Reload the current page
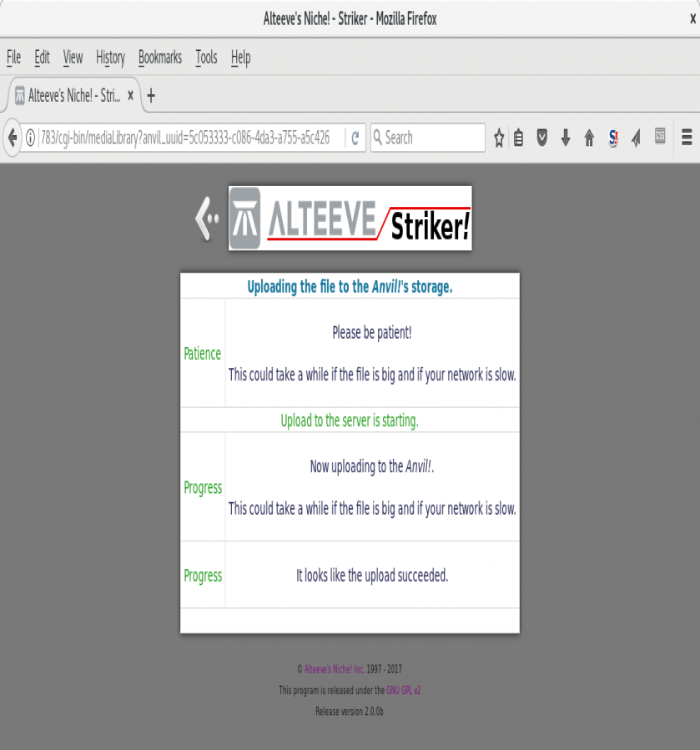The image size is (700, 750). tap(355, 138)
